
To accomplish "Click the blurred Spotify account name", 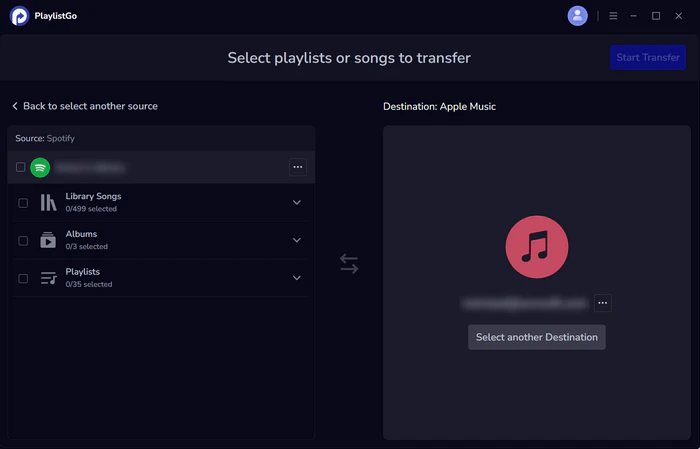I will tap(90, 167).
